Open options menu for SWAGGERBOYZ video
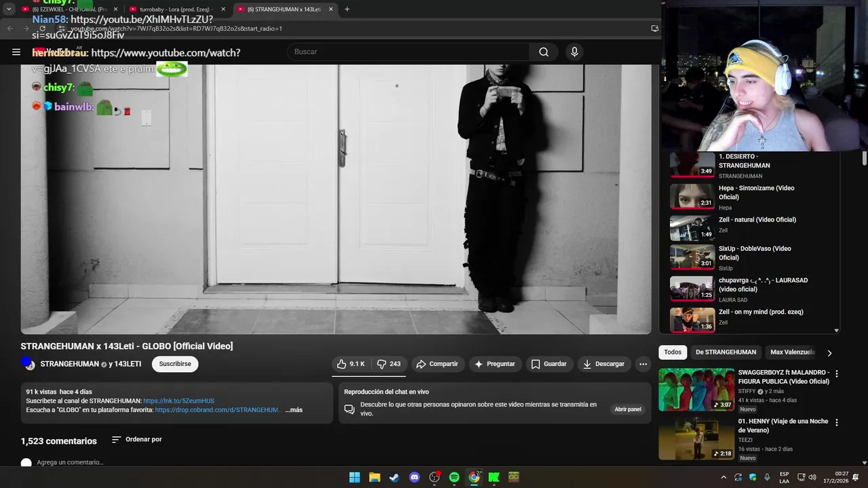This screenshot has height=488, width=868. tap(837, 374)
